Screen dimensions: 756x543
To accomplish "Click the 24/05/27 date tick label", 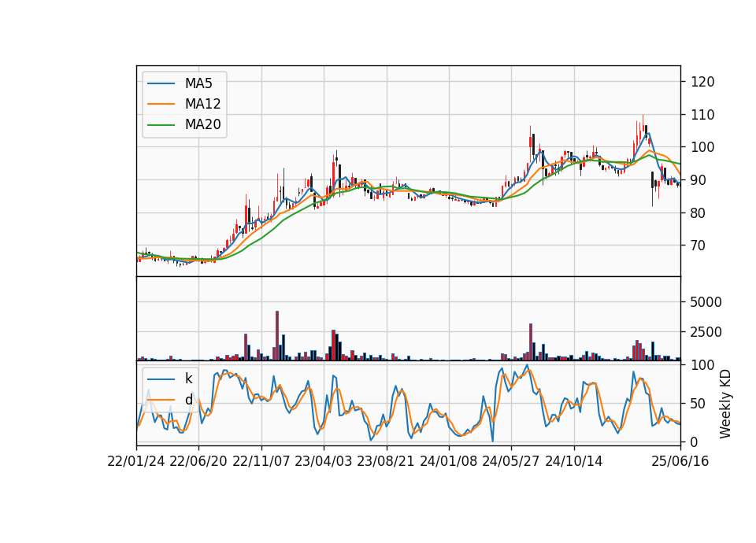I will (x=511, y=461).
